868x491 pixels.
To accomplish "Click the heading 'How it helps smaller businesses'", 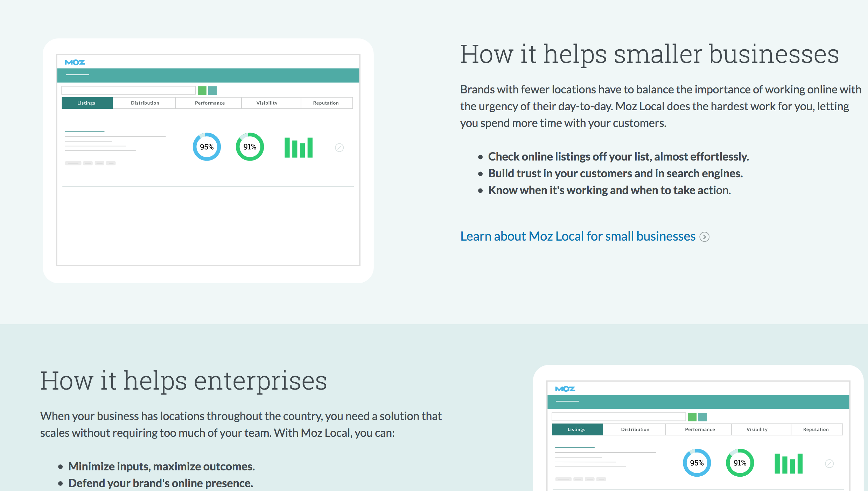I will click(650, 55).
